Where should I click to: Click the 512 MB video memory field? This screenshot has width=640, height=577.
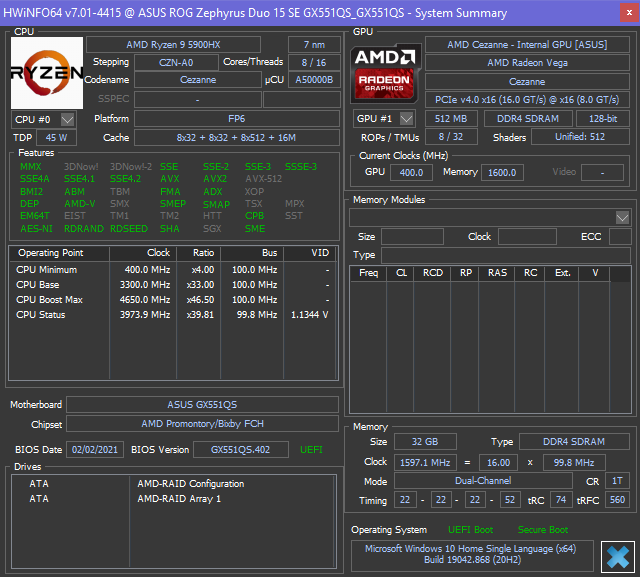coord(451,119)
